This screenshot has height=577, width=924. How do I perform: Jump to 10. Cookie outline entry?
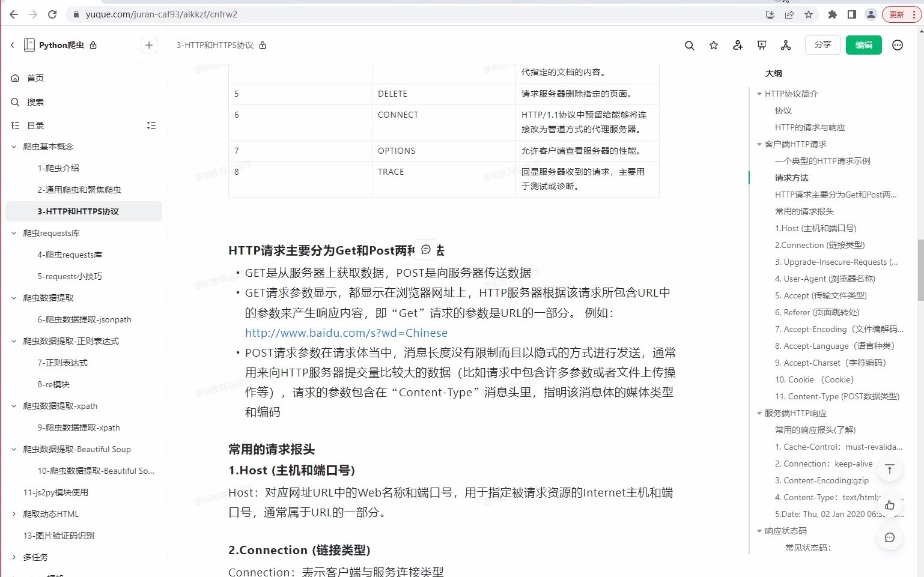point(814,379)
